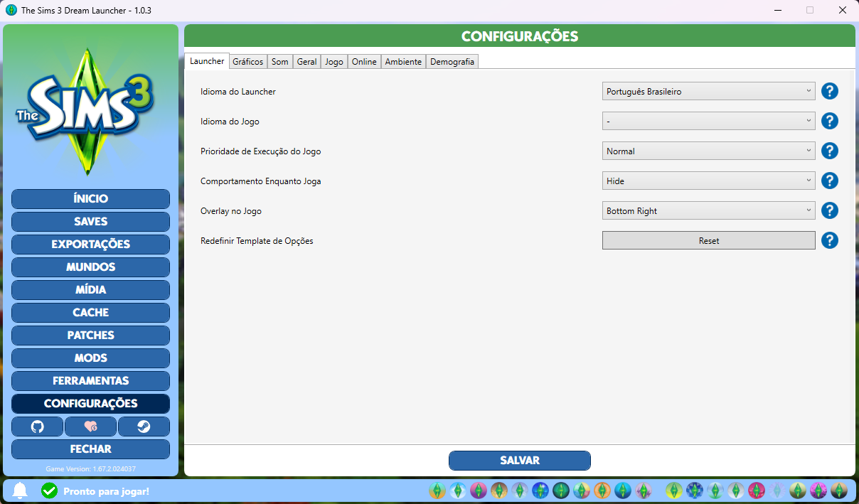Open the EXPORTAÇÕES section
This screenshot has height=504, width=859.
90,245
